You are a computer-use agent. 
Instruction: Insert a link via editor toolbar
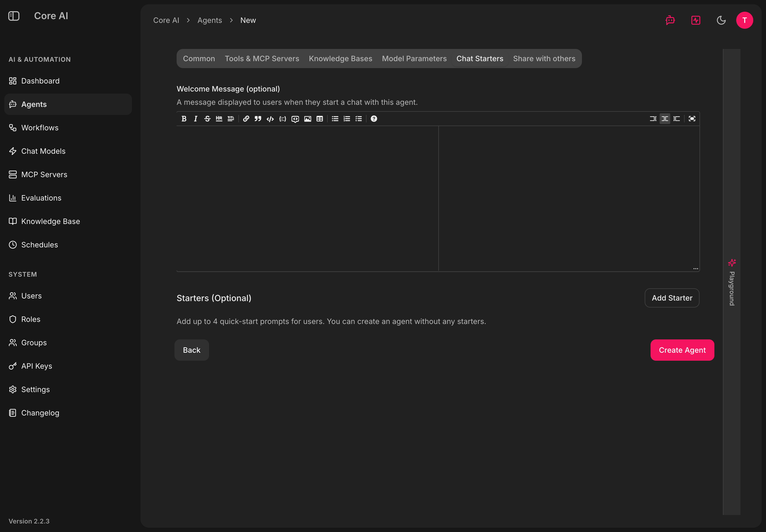click(x=246, y=119)
